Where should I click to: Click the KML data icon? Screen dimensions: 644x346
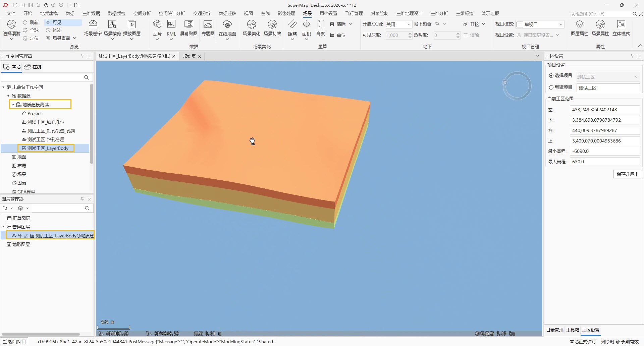pos(171,24)
